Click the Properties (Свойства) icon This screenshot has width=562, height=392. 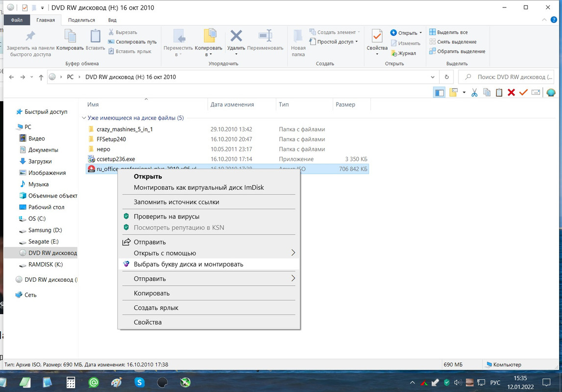tap(377, 36)
